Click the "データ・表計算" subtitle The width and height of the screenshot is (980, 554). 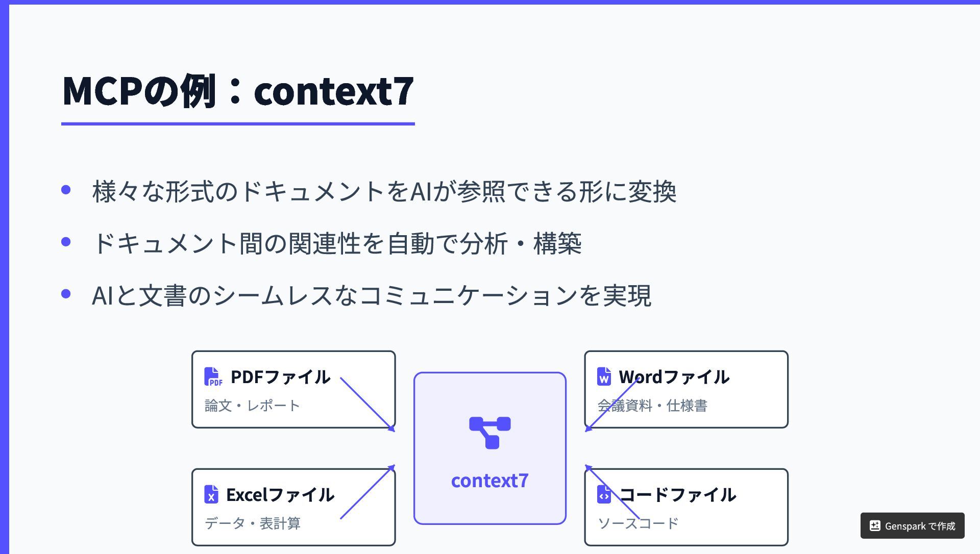(252, 523)
